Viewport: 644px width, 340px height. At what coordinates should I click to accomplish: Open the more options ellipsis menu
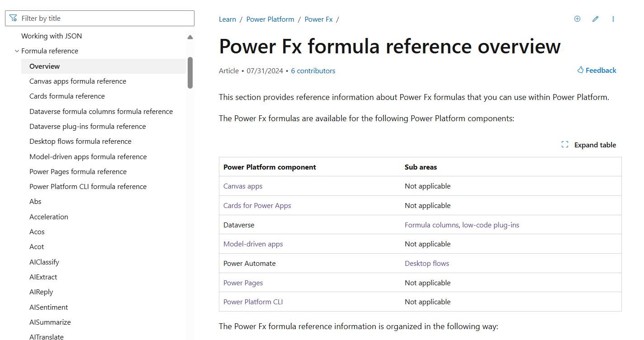click(x=613, y=19)
